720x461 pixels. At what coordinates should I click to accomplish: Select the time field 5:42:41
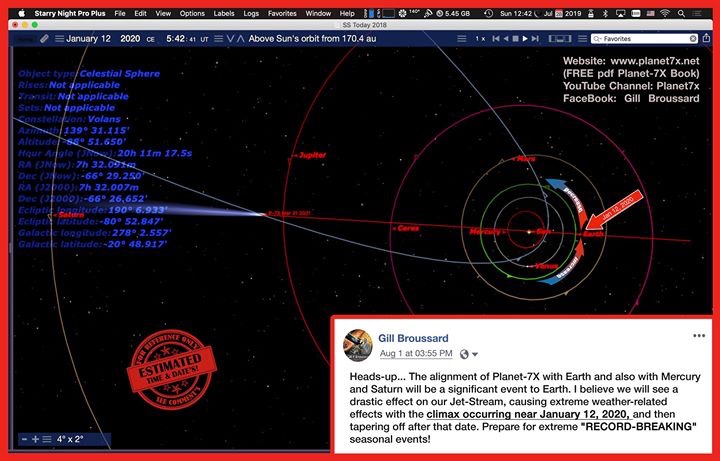tap(181, 39)
